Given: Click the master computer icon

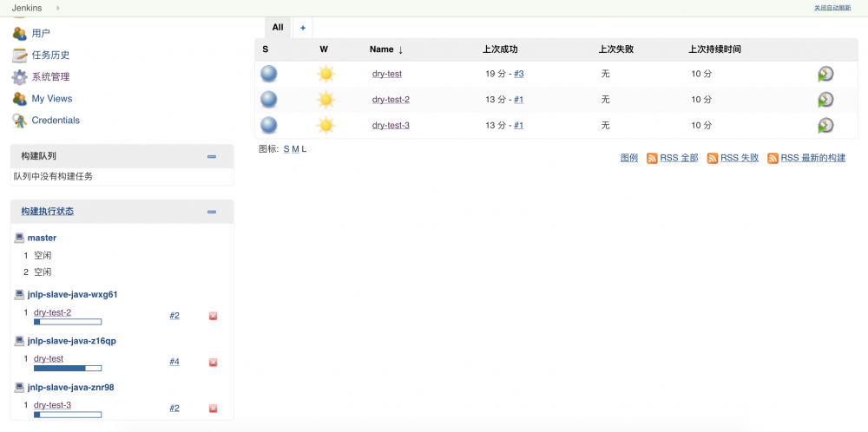Looking at the screenshot, I should (x=19, y=238).
